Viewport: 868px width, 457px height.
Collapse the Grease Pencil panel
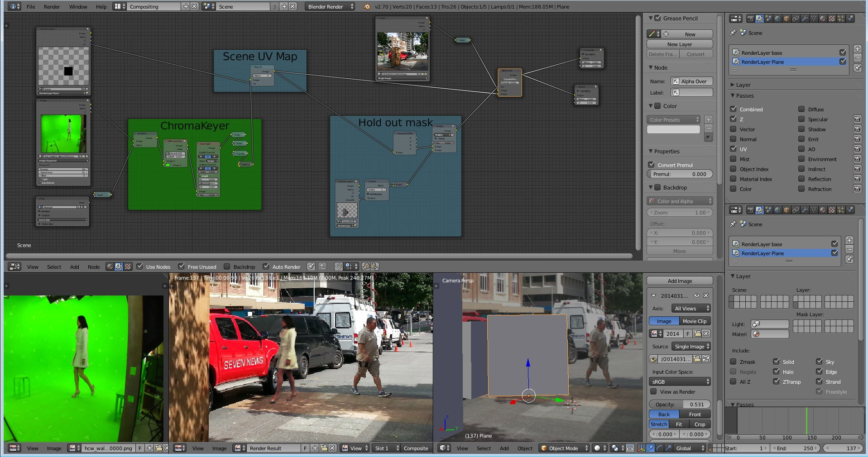tap(651, 18)
